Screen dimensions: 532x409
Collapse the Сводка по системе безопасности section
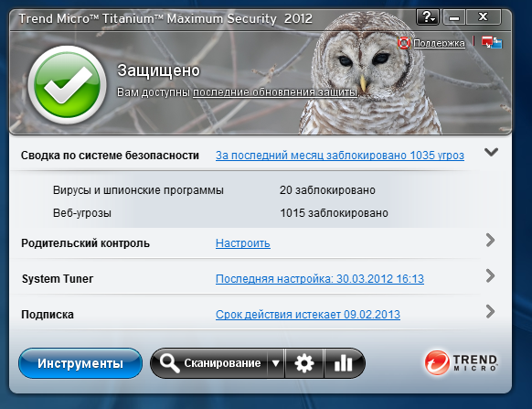tap(491, 152)
